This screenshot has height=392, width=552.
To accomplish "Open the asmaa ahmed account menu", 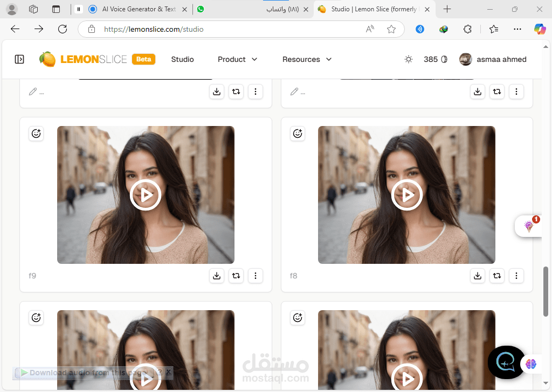I will [x=493, y=59].
